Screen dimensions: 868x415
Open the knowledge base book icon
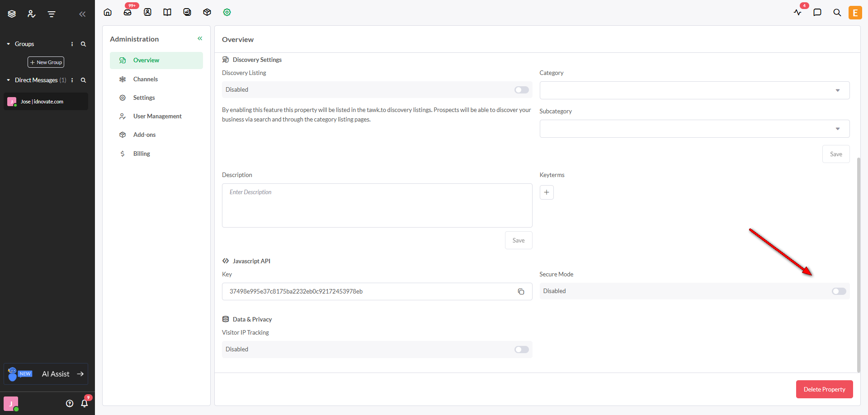[167, 12]
